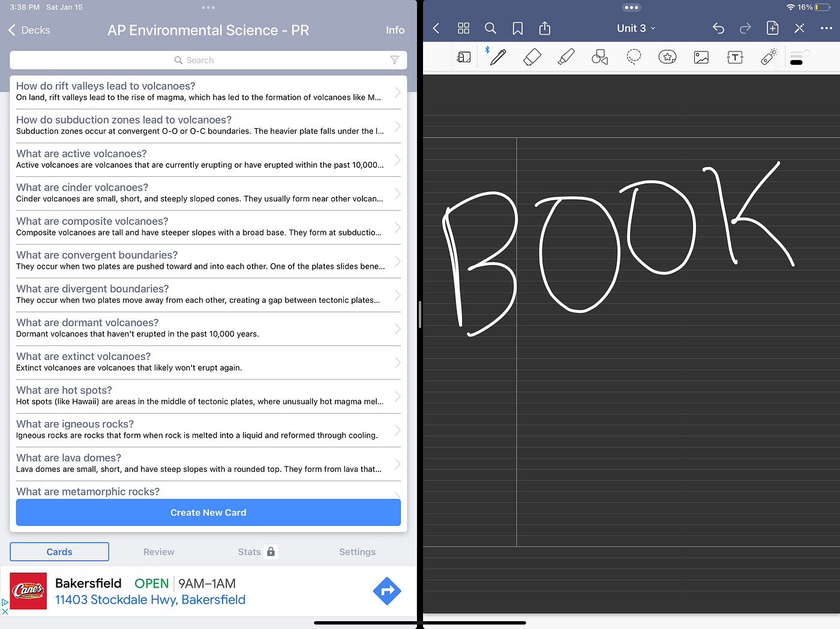The height and width of the screenshot is (629, 840).
Task: Grab the split view divider handle
Action: click(x=420, y=314)
